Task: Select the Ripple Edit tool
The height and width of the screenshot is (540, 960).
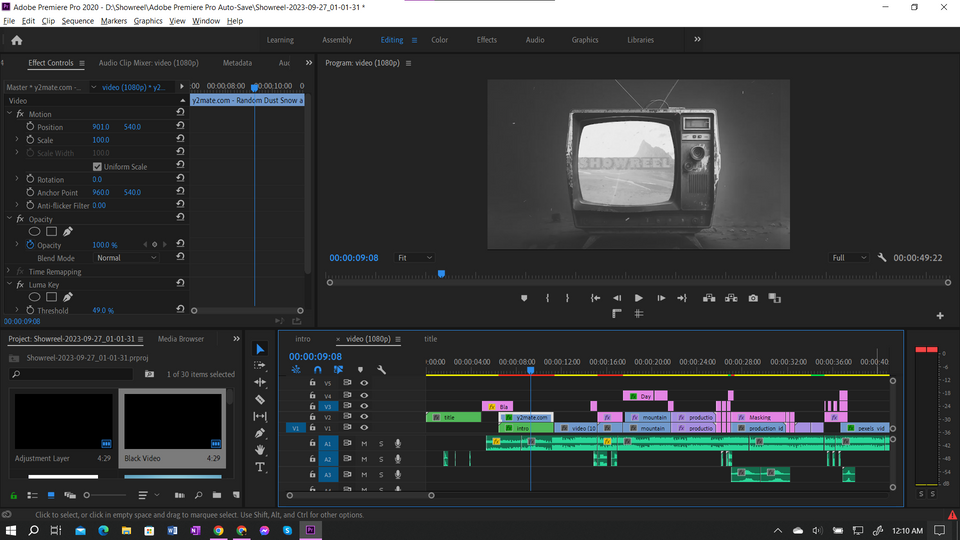Action: click(260, 382)
